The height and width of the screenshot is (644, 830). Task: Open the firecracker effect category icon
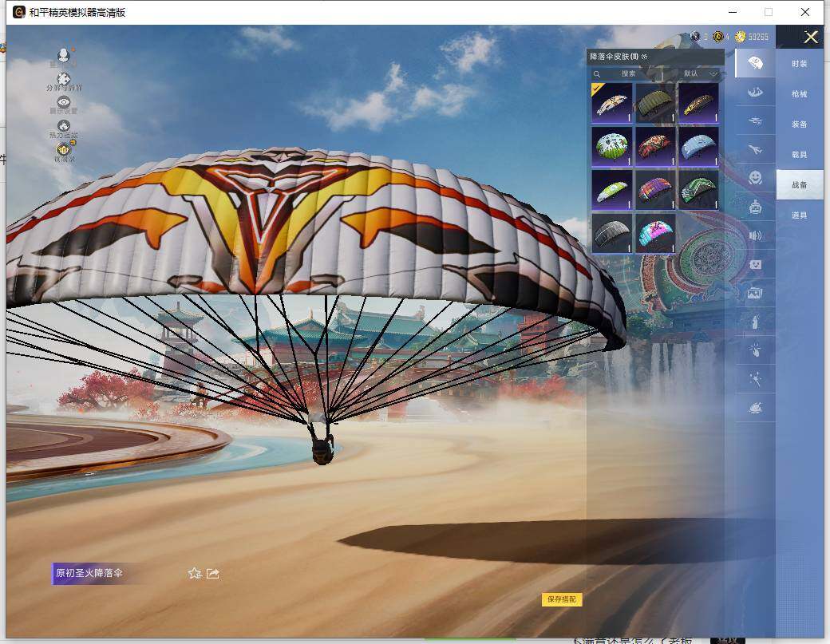point(755,350)
